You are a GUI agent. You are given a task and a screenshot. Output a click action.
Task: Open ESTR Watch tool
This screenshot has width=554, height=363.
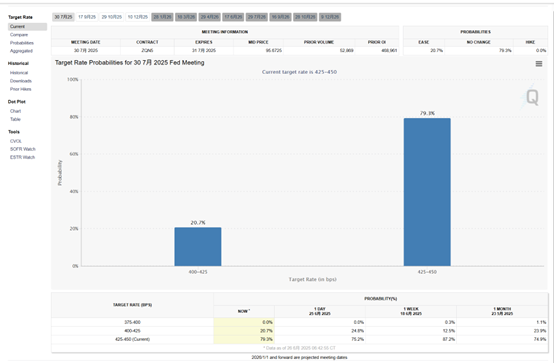[22, 157]
